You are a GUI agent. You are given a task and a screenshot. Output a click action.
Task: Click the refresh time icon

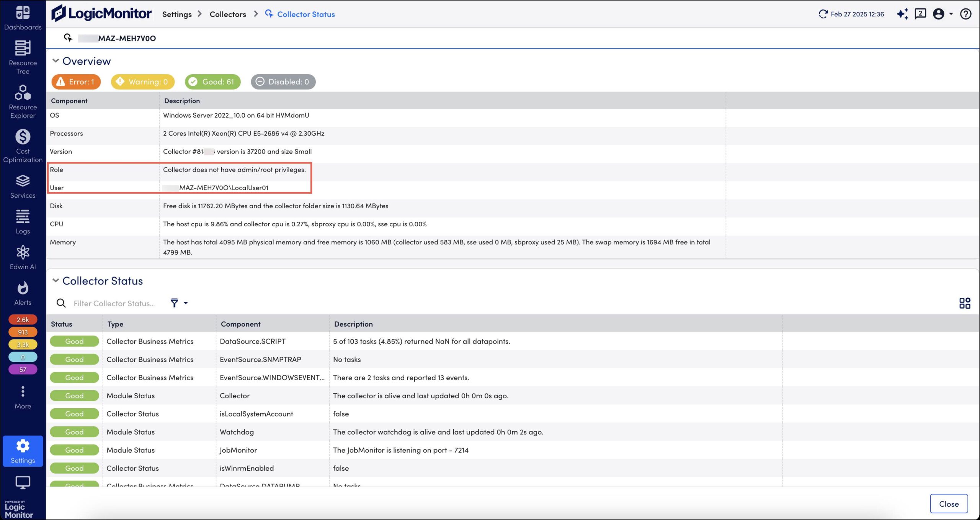[823, 14]
